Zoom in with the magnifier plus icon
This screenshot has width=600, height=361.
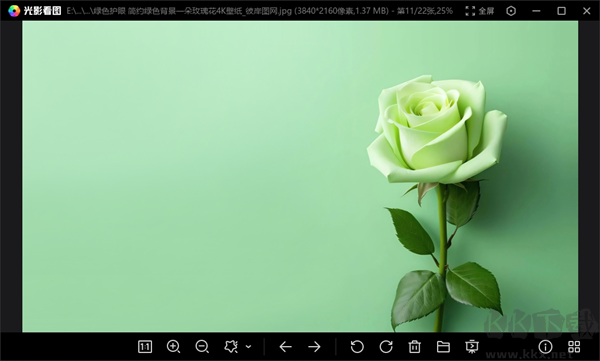pos(173,347)
